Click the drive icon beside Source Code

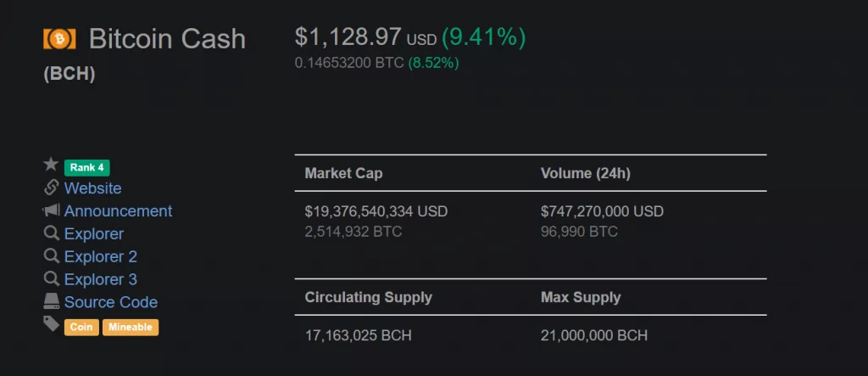click(x=51, y=301)
